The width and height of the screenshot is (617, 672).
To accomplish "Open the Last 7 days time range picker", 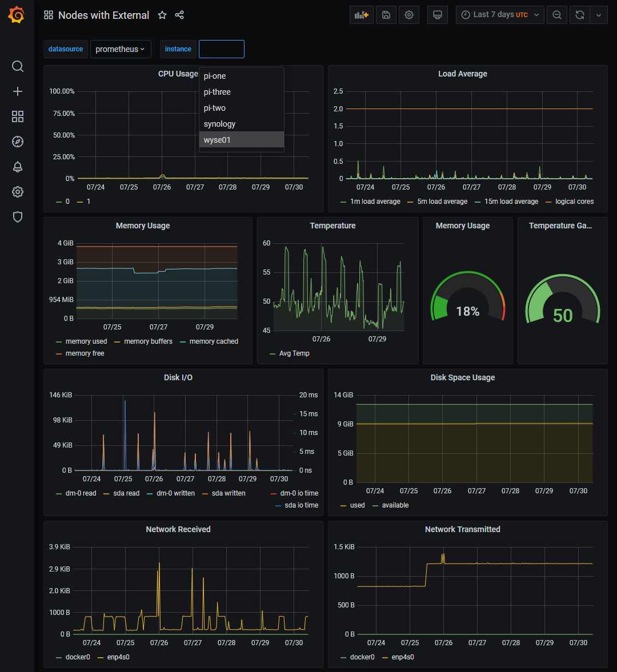I will coord(496,15).
